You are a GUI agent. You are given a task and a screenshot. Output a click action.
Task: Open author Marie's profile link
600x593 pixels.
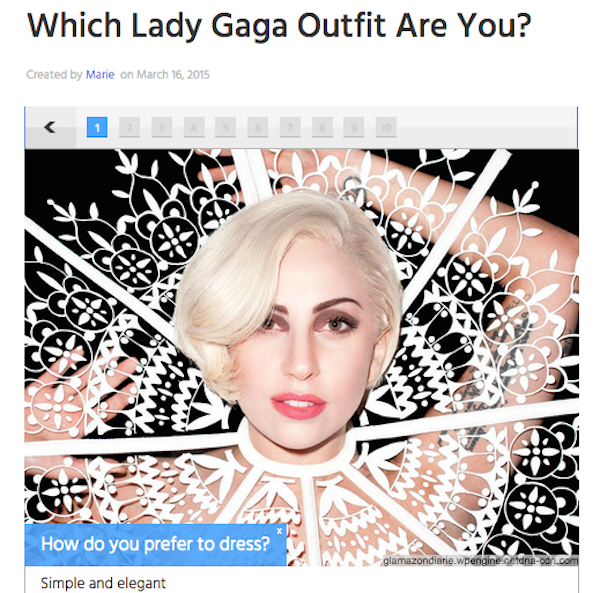point(100,75)
